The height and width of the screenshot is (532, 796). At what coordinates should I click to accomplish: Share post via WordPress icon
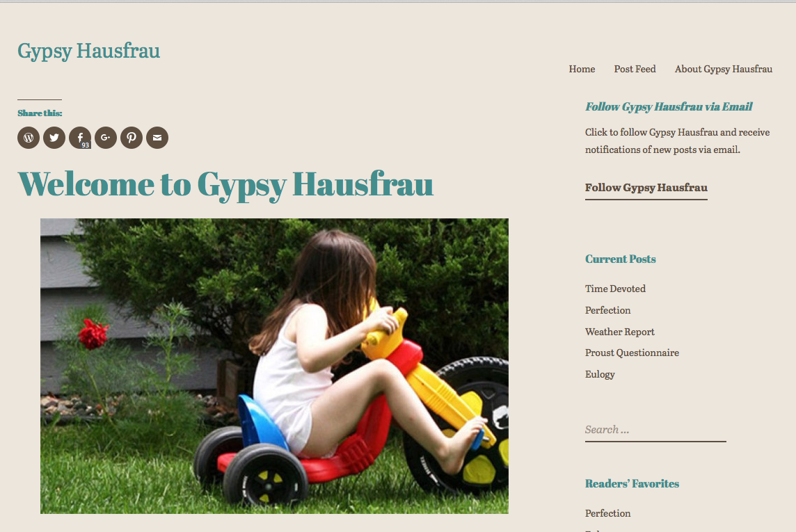(x=29, y=138)
